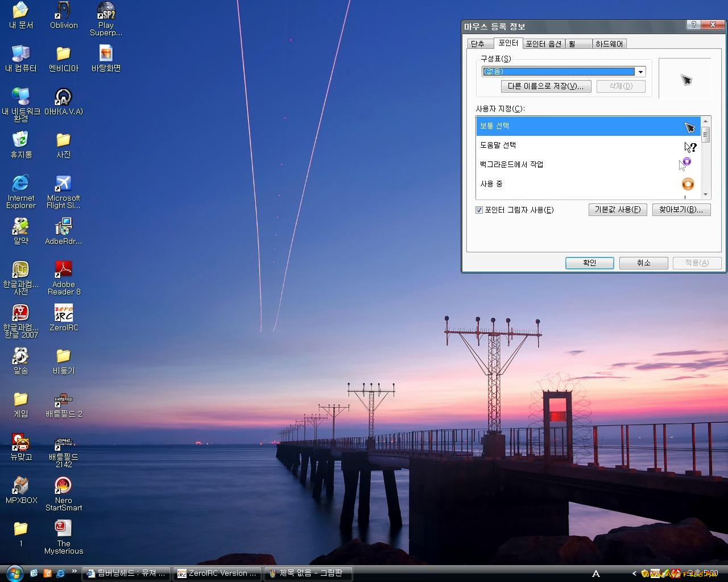Open Battlefield 2 desktop shortcut
The image size is (728, 582).
(x=63, y=400)
